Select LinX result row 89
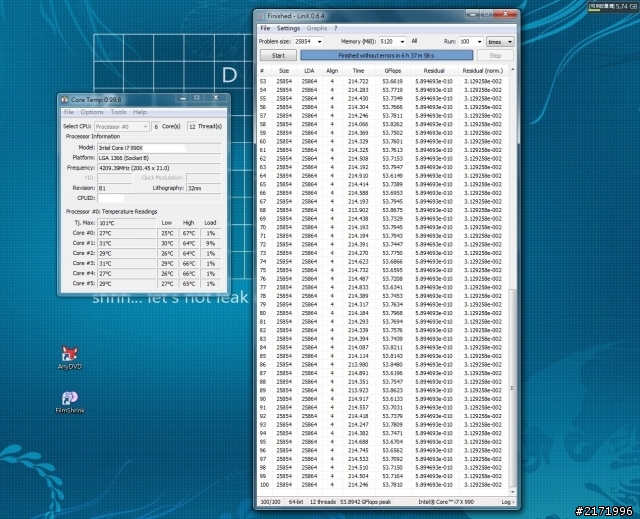640x519 pixels. (383, 390)
